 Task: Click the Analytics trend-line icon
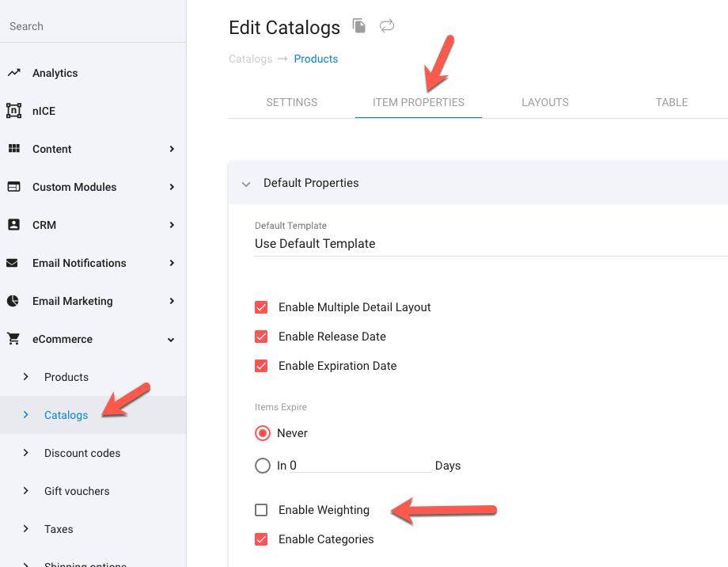click(x=14, y=73)
